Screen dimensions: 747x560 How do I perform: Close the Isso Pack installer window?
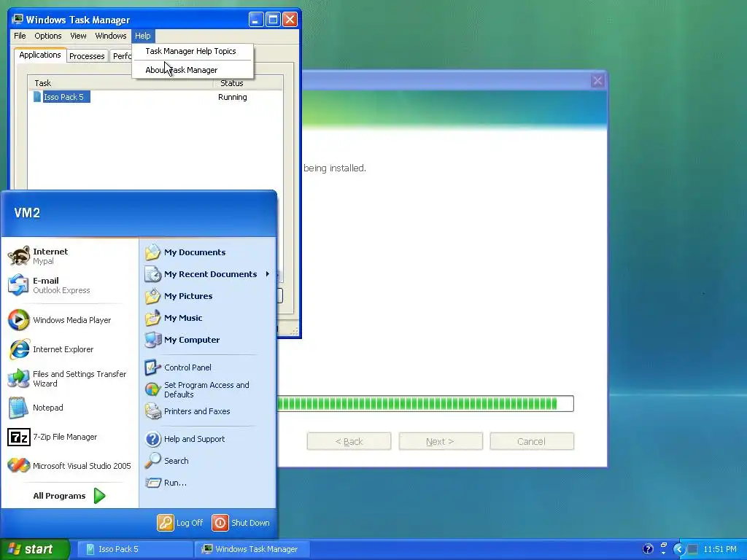pyautogui.click(x=598, y=81)
